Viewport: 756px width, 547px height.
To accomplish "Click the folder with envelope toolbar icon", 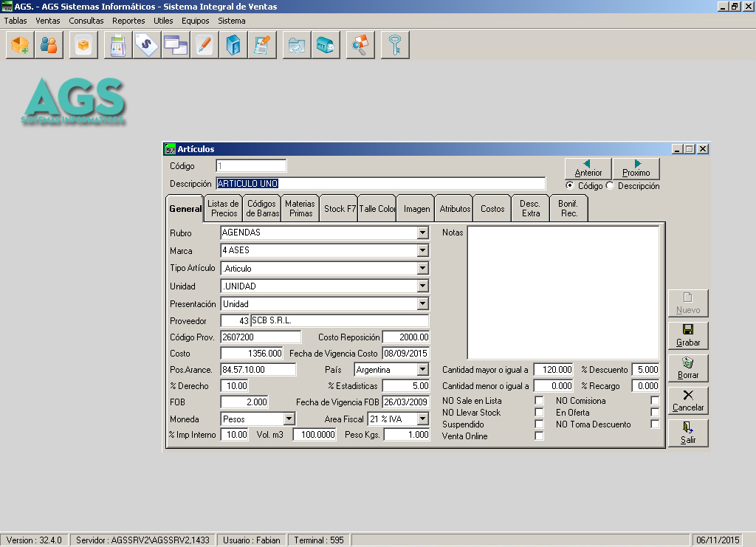I will pyautogui.click(x=297, y=45).
